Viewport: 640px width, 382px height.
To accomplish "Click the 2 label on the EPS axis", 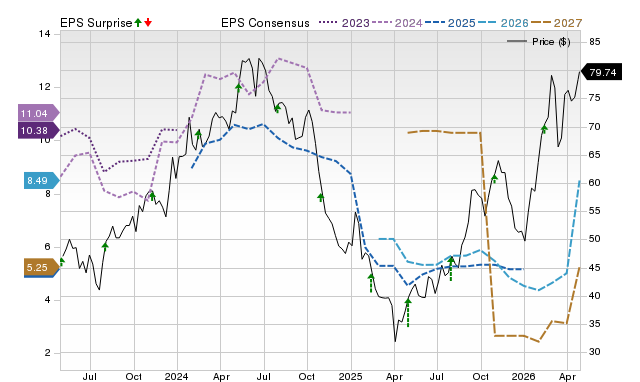I will click(x=48, y=353).
